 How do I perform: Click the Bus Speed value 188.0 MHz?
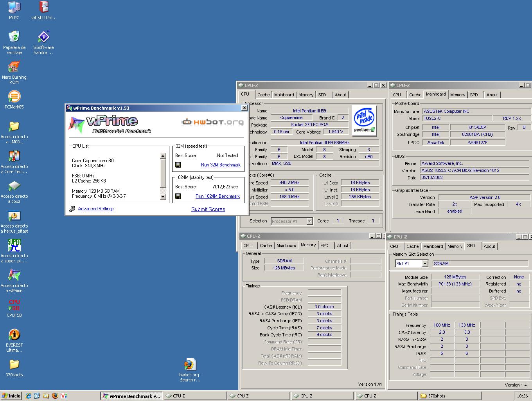click(289, 197)
